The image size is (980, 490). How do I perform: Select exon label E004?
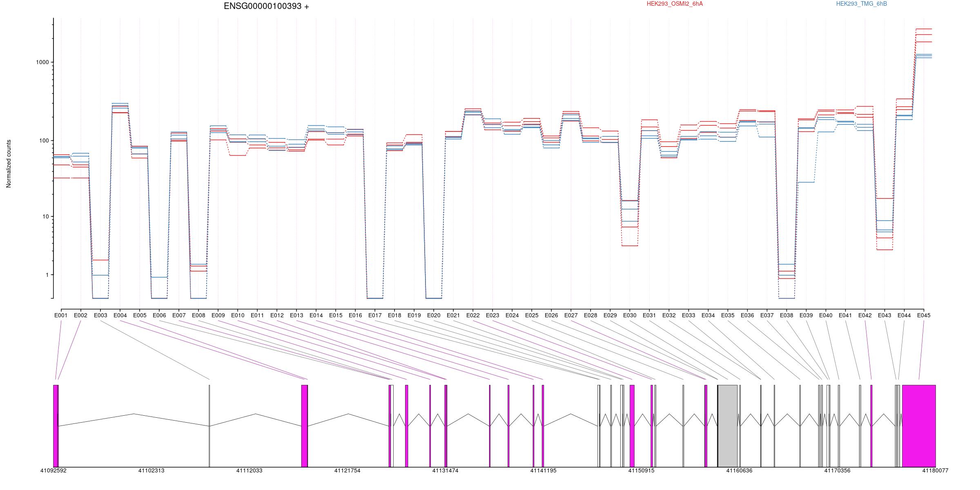coord(120,315)
